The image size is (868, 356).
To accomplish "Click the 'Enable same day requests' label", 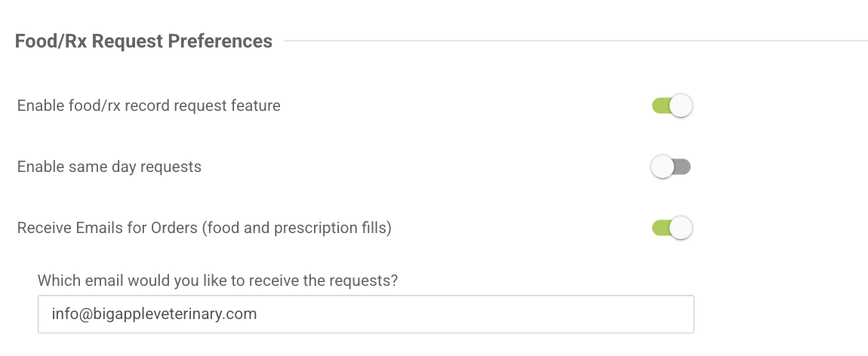I will pyautogui.click(x=109, y=167).
